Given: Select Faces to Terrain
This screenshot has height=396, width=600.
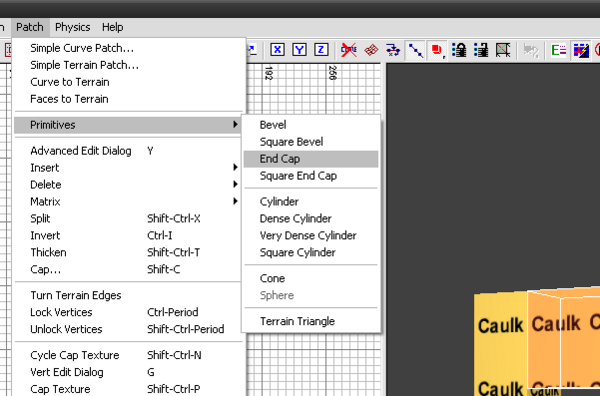Looking at the screenshot, I should pyautogui.click(x=129, y=99).
